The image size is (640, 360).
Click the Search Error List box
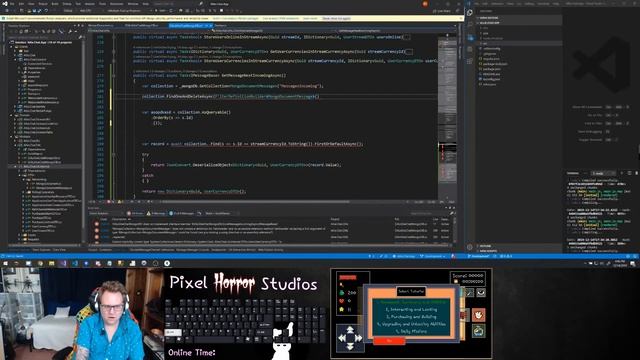(429, 213)
